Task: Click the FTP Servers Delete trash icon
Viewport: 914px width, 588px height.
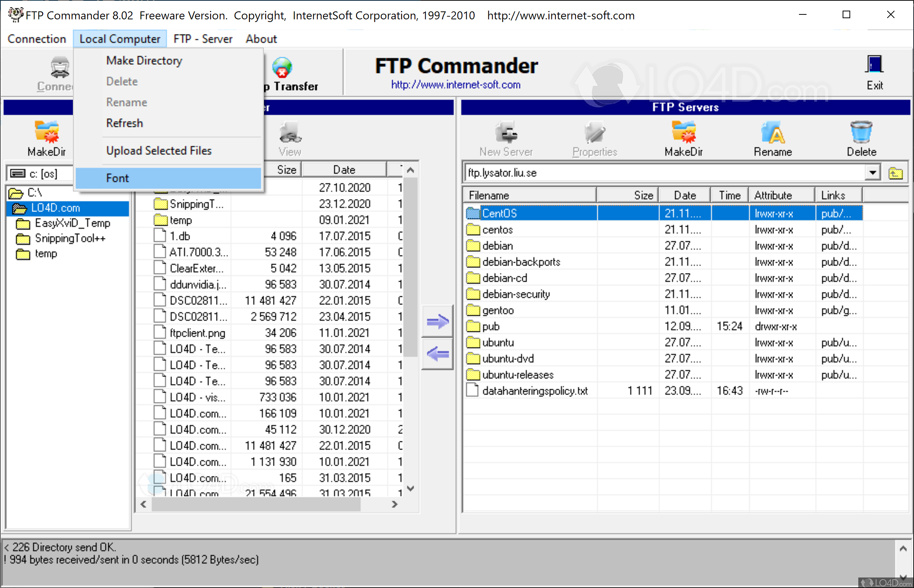Action: point(861,132)
